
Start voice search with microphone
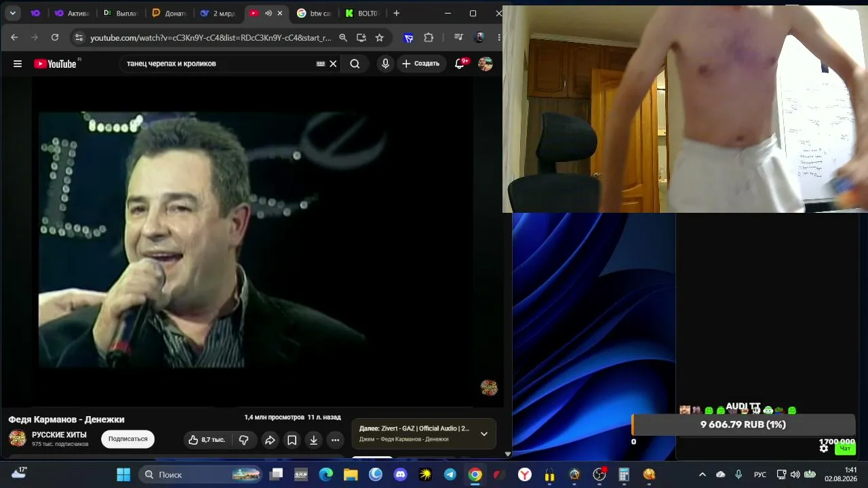coord(385,64)
